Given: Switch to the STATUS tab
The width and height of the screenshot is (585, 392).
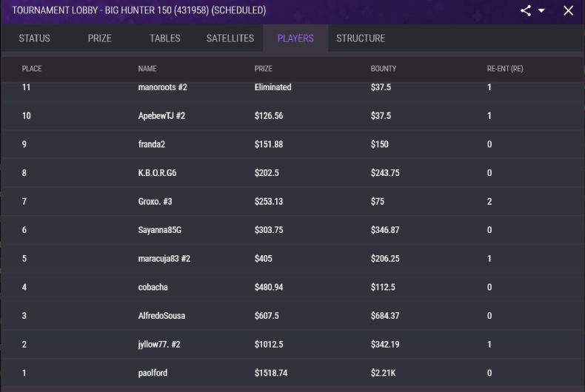Looking at the screenshot, I should point(34,38).
